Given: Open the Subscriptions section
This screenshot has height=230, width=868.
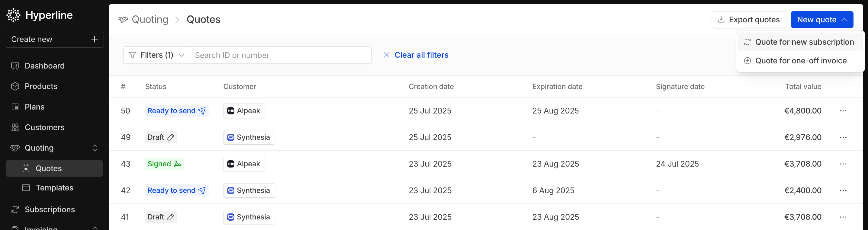Looking at the screenshot, I should pyautogui.click(x=54, y=209).
